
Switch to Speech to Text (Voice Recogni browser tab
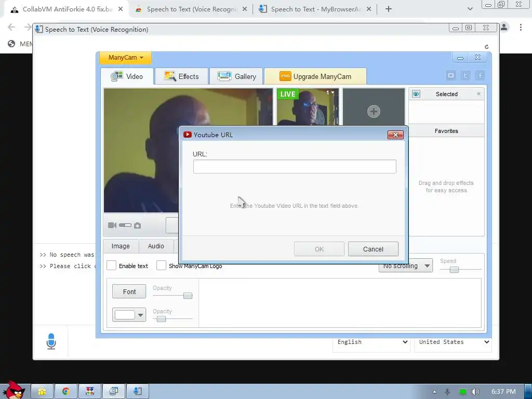192,9
